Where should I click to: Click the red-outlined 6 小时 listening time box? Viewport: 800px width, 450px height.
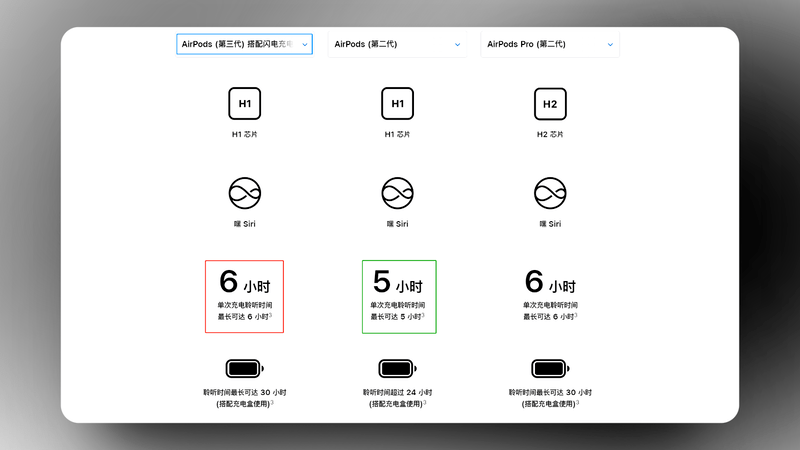[x=245, y=296]
